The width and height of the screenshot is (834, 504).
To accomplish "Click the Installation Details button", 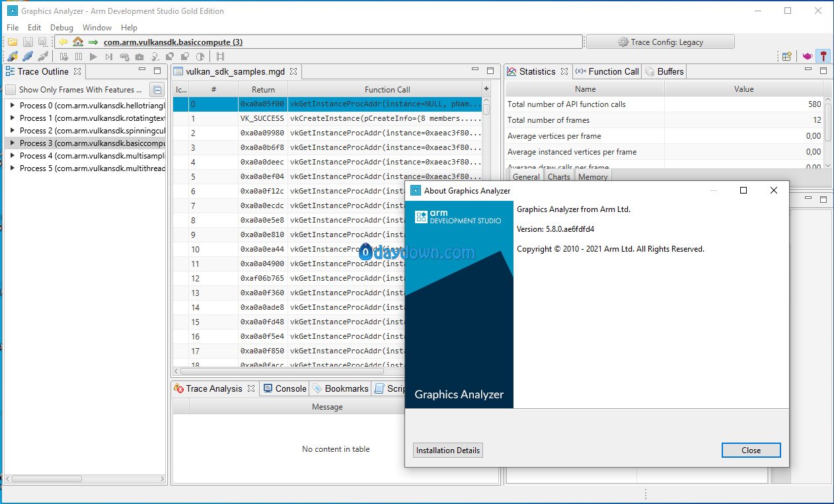I will click(x=448, y=450).
